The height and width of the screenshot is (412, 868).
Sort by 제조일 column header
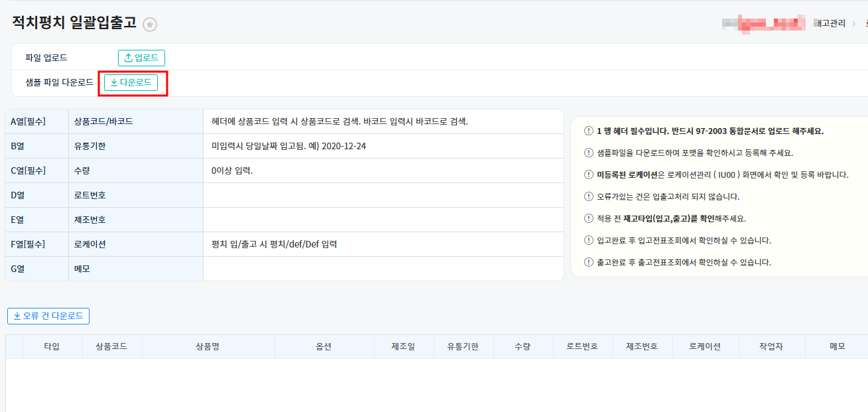pos(403,347)
